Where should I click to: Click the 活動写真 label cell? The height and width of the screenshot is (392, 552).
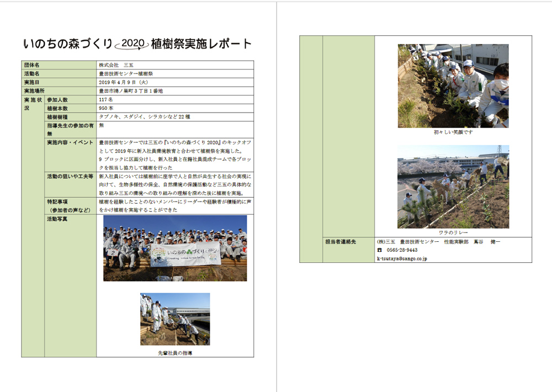(59, 219)
